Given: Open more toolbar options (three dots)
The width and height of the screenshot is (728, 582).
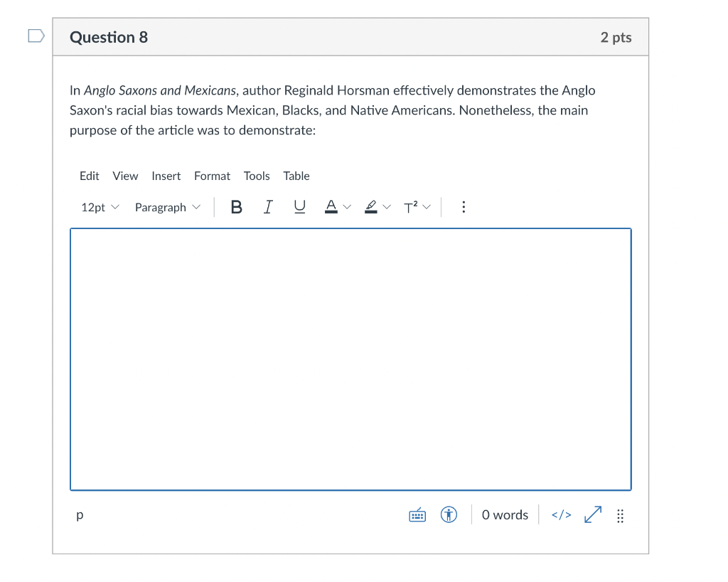Looking at the screenshot, I should point(464,207).
